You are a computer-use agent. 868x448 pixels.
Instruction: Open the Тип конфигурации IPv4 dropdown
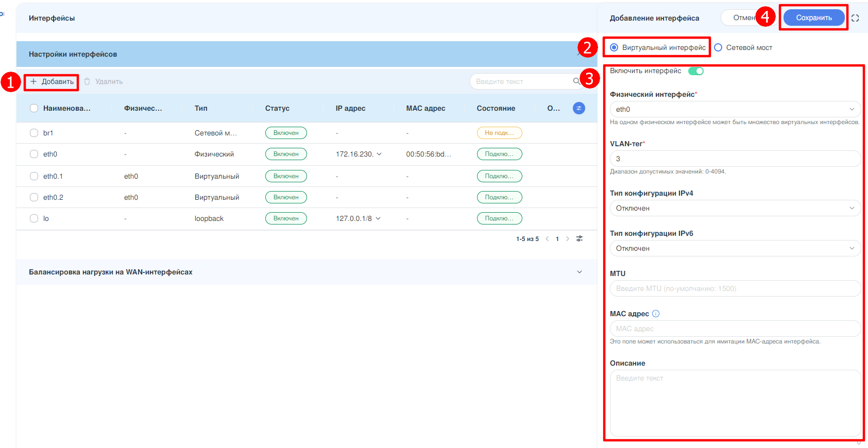pos(735,208)
